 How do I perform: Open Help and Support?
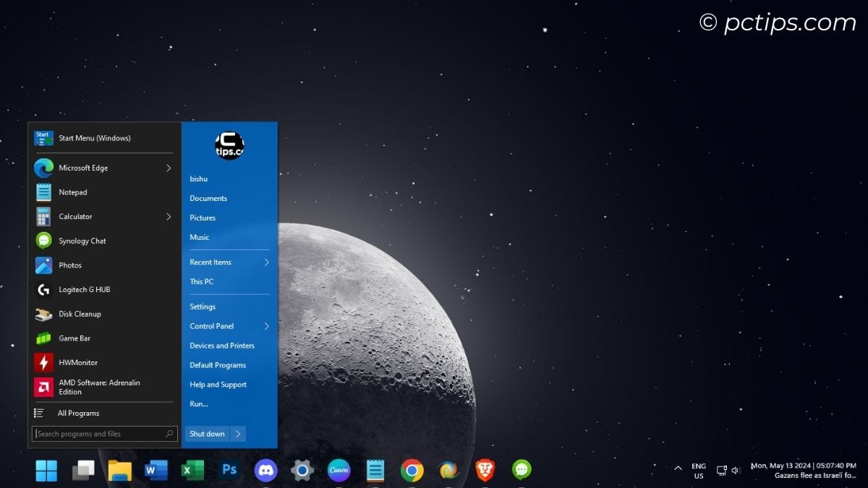217,384
